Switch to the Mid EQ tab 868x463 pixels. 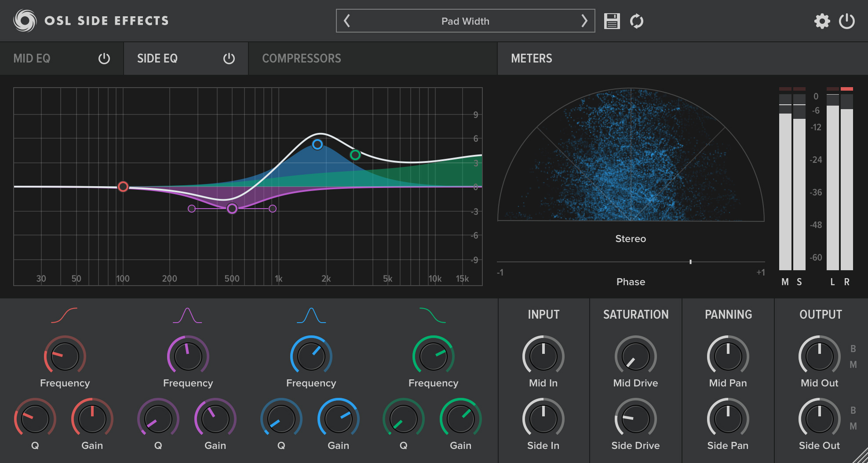tap(32, 59)
